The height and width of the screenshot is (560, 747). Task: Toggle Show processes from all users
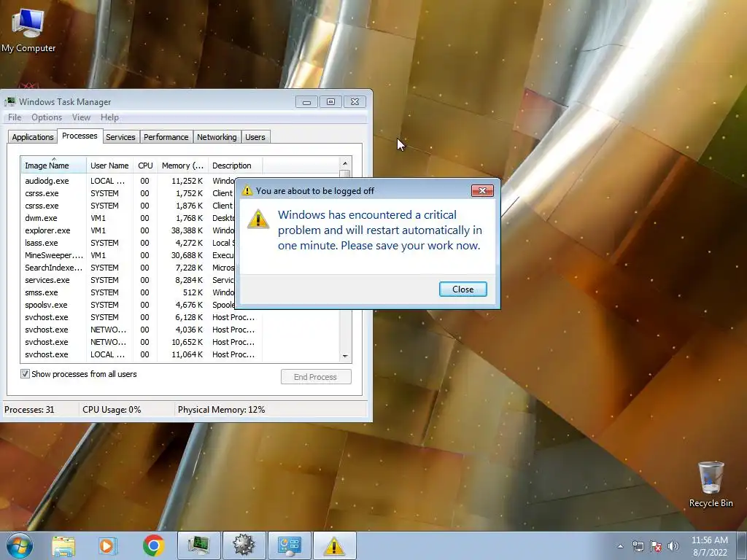point(25,374)
